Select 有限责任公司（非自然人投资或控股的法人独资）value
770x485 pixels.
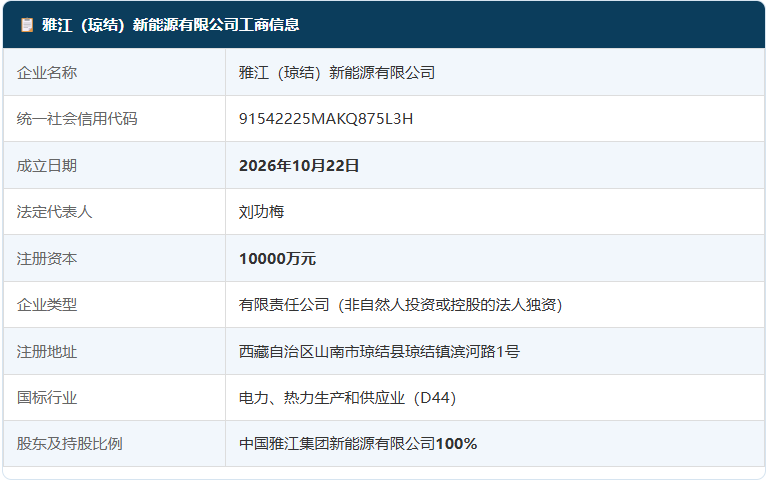(400, 305)
